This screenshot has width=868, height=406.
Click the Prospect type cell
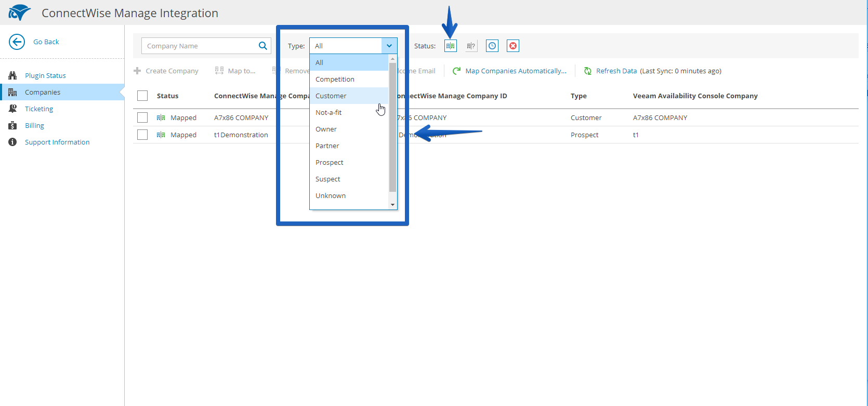point(585,135)
